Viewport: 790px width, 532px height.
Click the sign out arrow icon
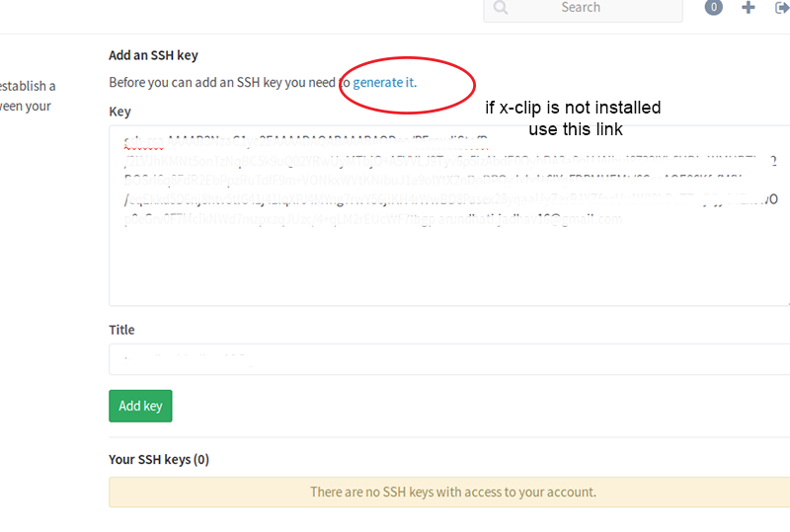pos(782,8)
